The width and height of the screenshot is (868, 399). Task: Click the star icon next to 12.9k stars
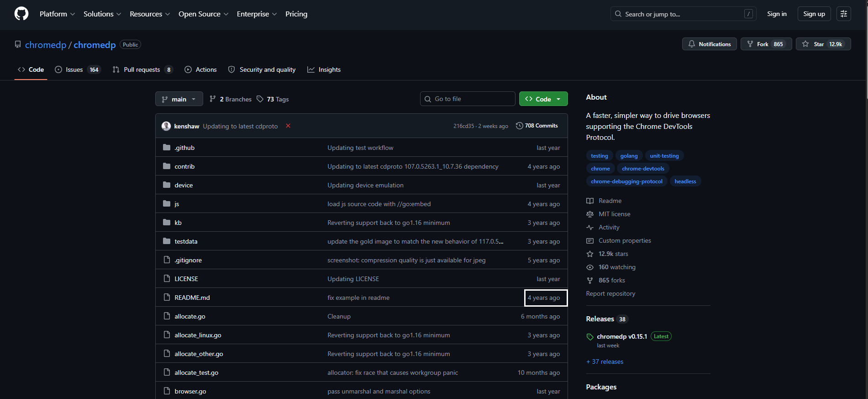point(590,254)
